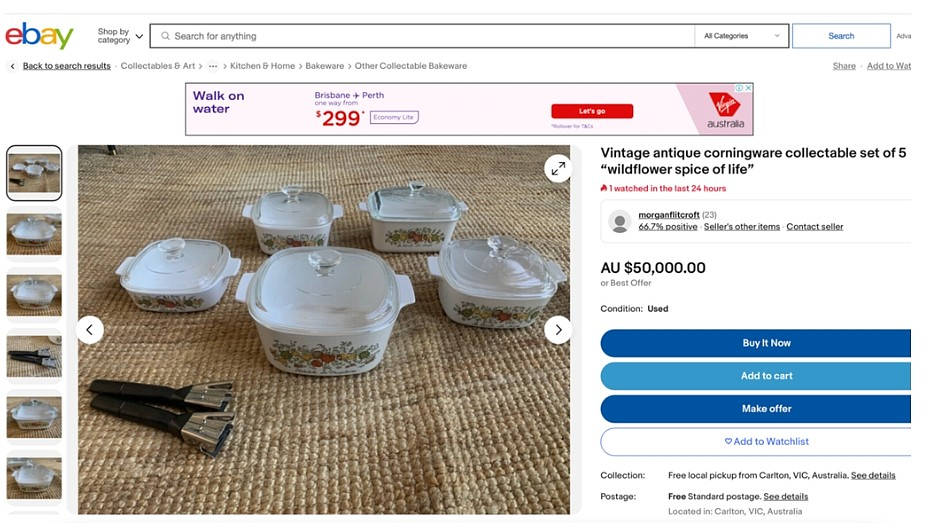Open Seller's other items link

(741, 227)
